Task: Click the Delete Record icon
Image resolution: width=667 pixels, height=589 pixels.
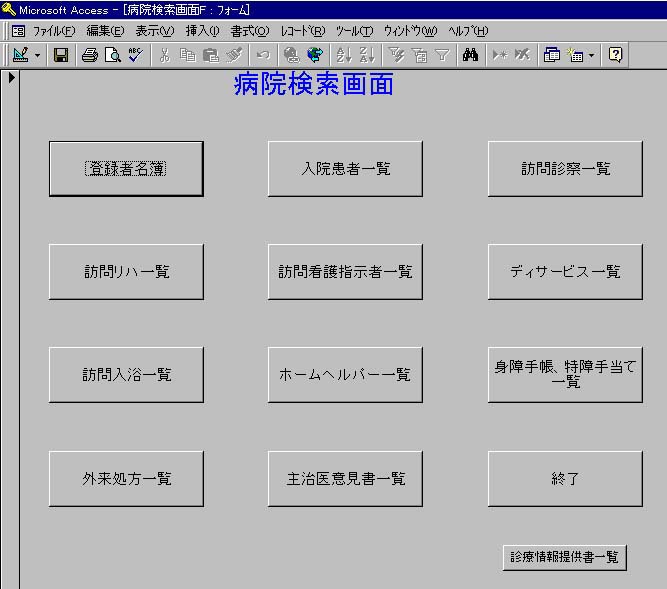Action: pos(522,55)
